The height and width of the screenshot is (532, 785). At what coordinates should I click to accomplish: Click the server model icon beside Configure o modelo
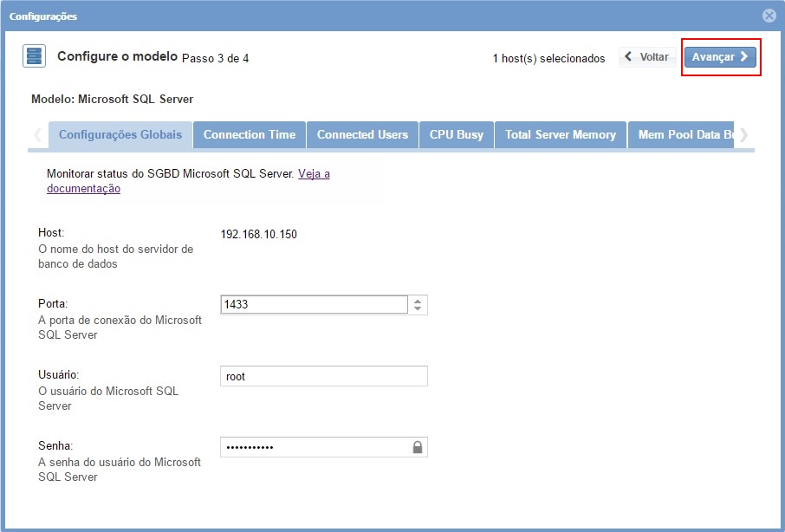pyautogui.click(x=34, y=57)
